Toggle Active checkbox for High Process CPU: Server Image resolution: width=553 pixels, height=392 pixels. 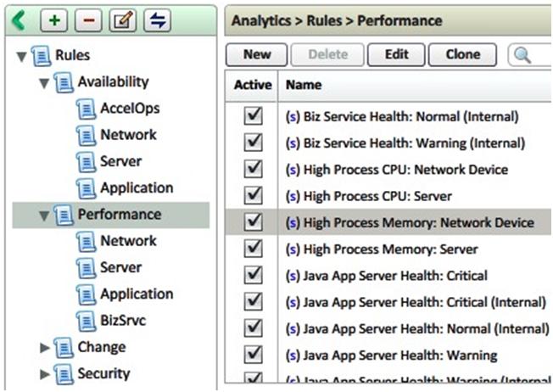pos(253,196)
